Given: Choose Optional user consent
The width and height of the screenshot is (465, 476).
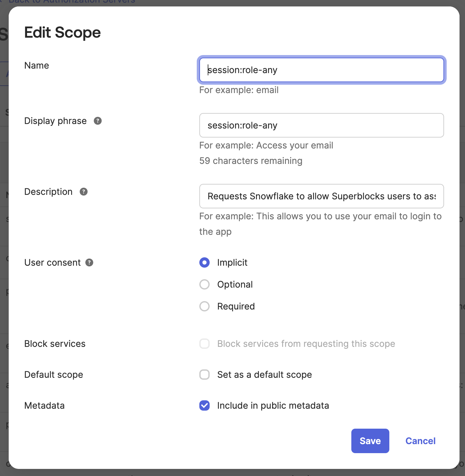Looking at the screenshot, I should pyautogui.click(x=204, y=284).
